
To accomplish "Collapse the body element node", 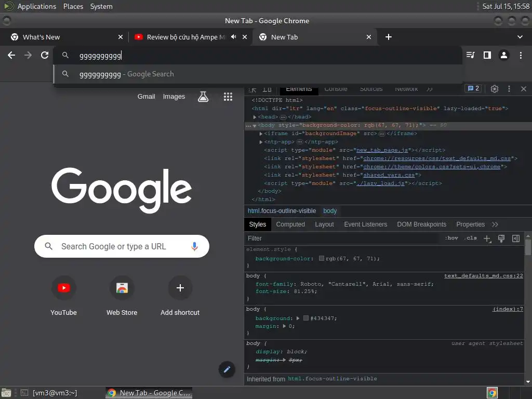I will click(254, 126).
